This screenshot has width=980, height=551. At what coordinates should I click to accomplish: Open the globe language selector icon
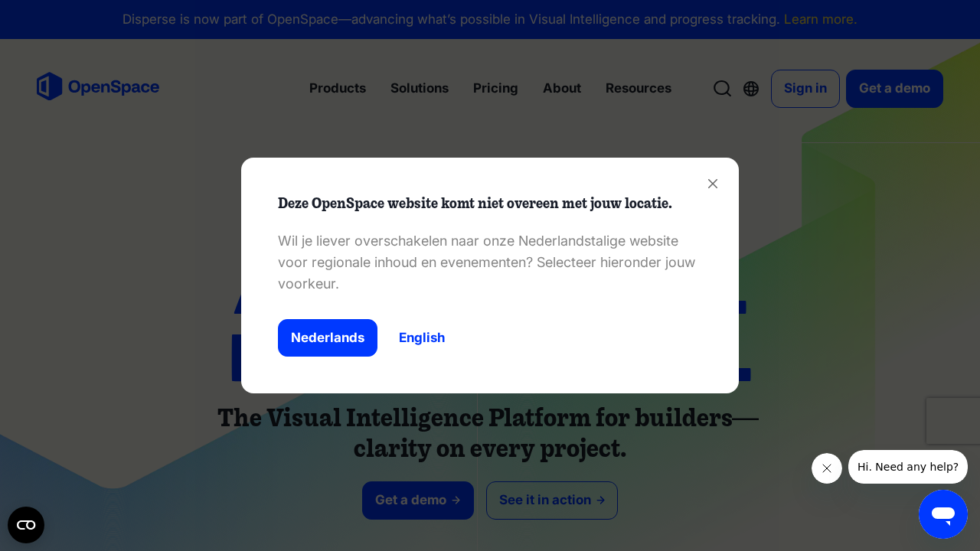coord(751,88)
